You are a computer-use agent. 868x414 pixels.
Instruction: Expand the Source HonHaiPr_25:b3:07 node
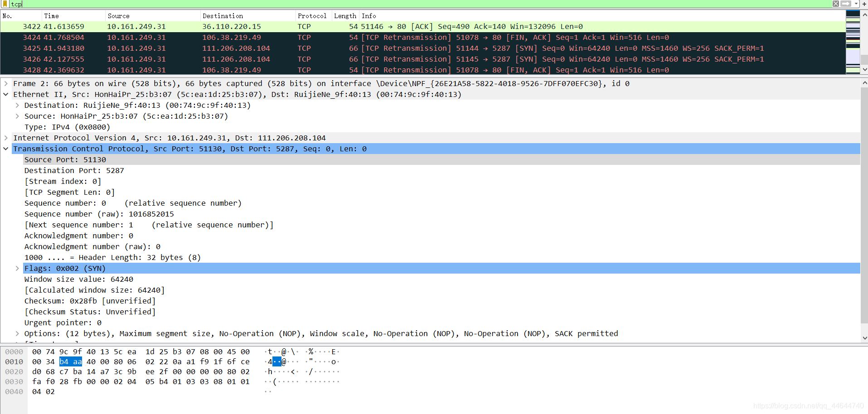click(17, 116)
